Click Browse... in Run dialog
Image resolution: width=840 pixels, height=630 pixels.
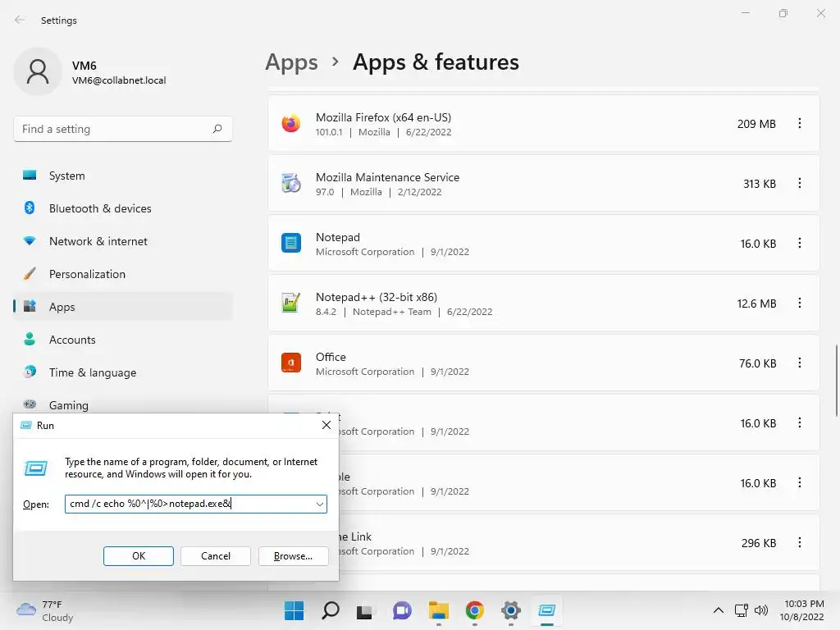tap(293, 556)
